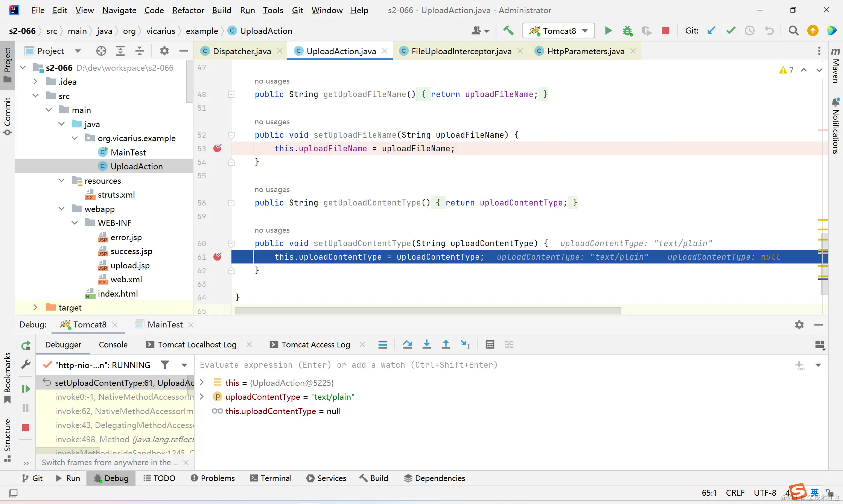Open the Terminal tool window
843x504 pixels.
pos(271,478)
